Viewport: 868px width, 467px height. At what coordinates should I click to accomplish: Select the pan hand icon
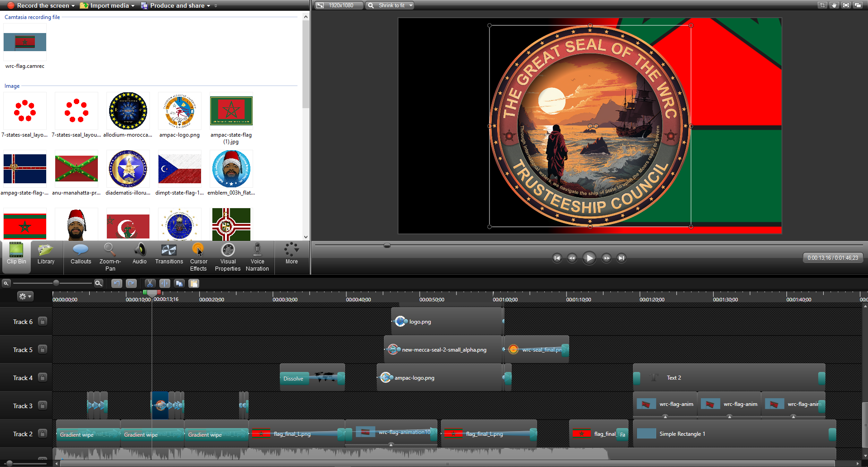click(834, 5)
